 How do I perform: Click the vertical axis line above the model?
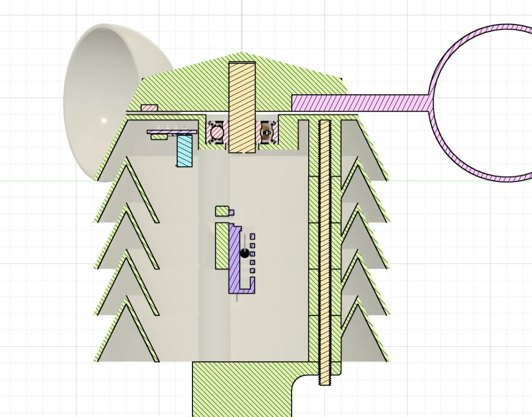tap(242, 26)
